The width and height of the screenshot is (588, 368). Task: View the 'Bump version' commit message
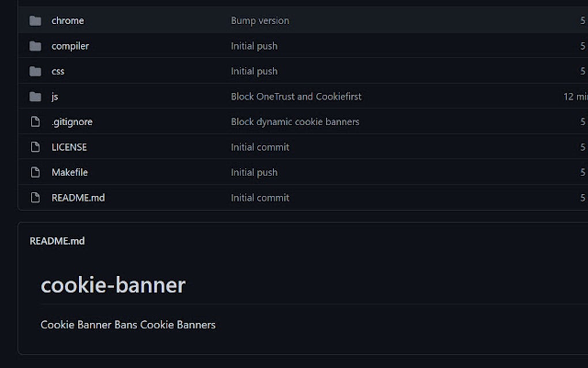tap(261, 20)
